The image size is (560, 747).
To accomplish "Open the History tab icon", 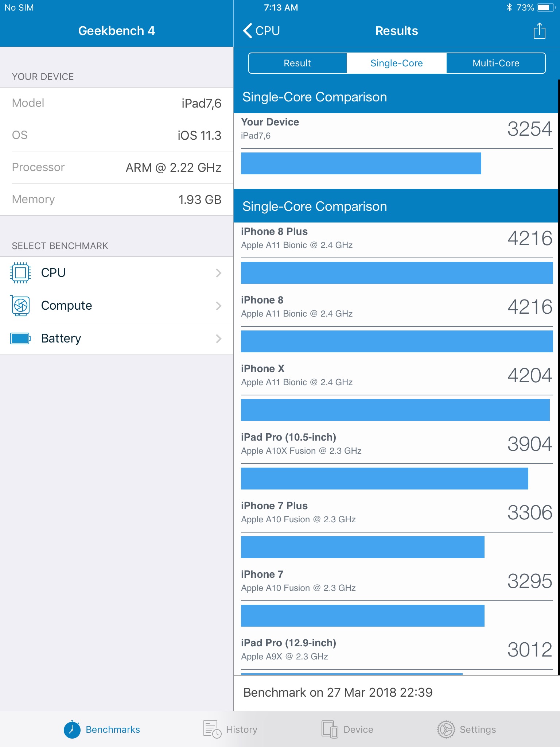I will 212,729.
